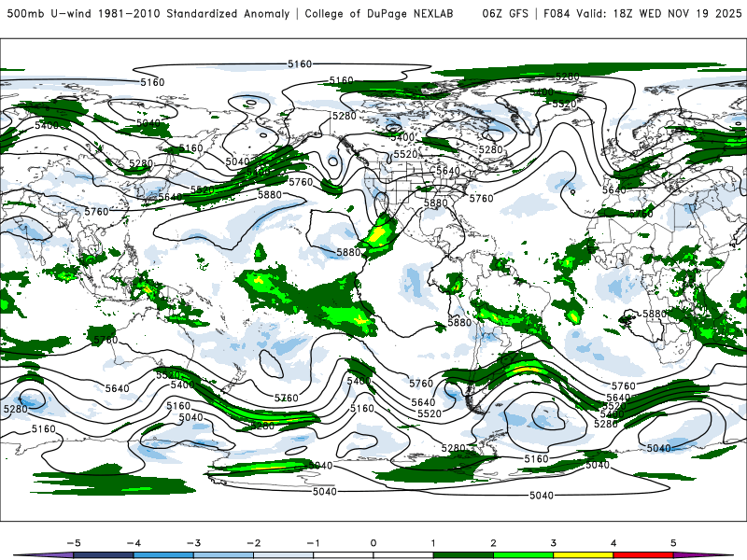747x560 pixels.
Task: Click the '2' colorbar label
Action: pos(494,543)
